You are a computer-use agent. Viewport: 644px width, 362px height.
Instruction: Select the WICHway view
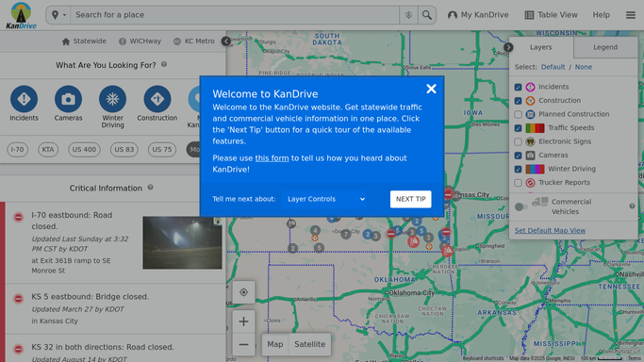(x=140, y=41)
